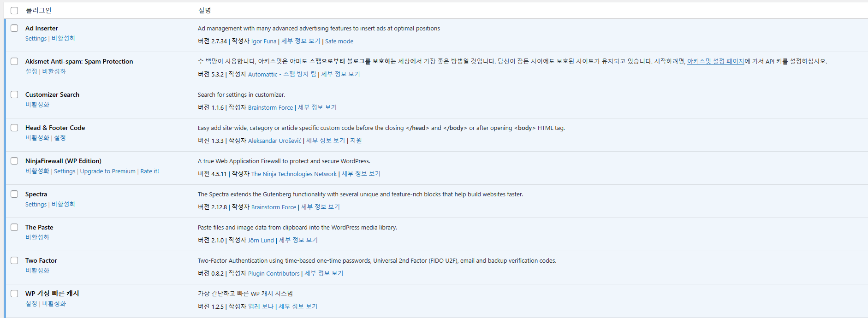Image resolution: width=868 pixels, height=318 pixels.
Task: Open Igor Funa author link
Action: click(264, 41)
